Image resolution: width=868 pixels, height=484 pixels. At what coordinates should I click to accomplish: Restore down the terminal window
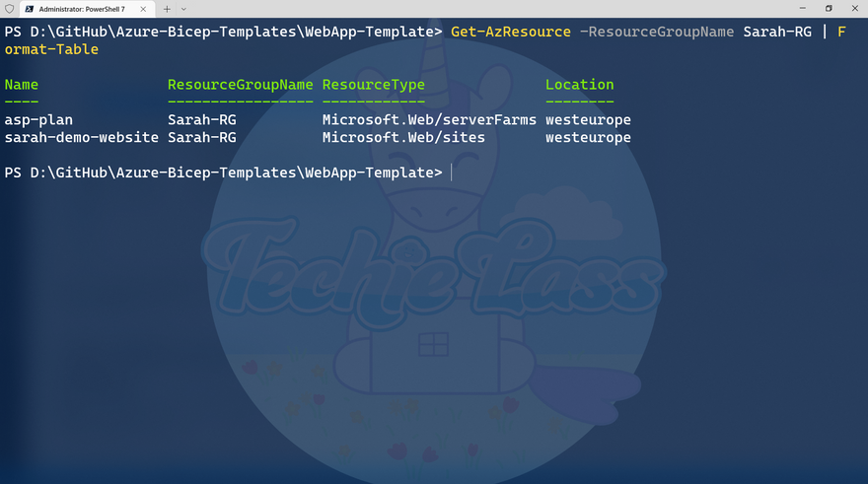(829, 8)
